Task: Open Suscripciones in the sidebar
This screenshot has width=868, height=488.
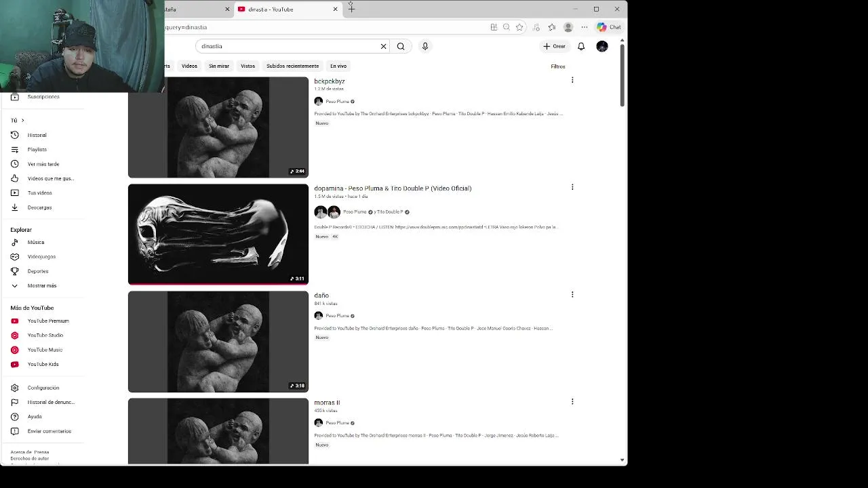Action: click(42, 97)
